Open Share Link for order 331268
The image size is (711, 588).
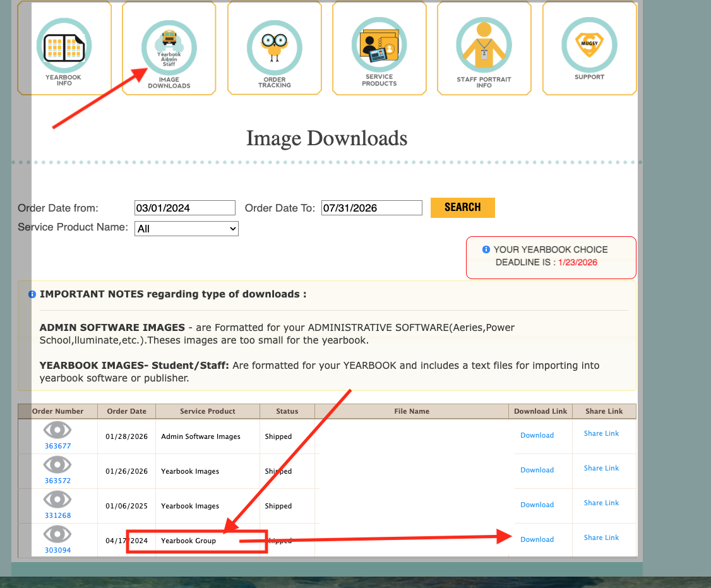coord(601,503)
